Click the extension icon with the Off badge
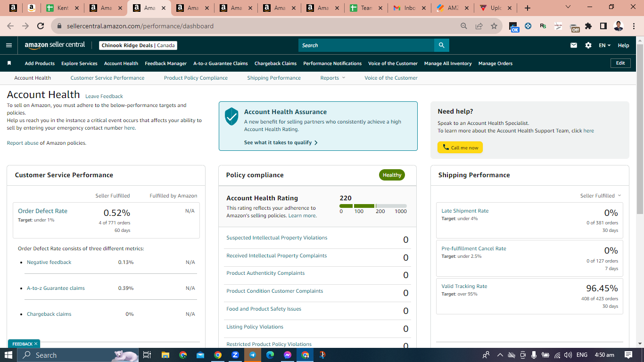644x362 pixels. pos(574,27)
